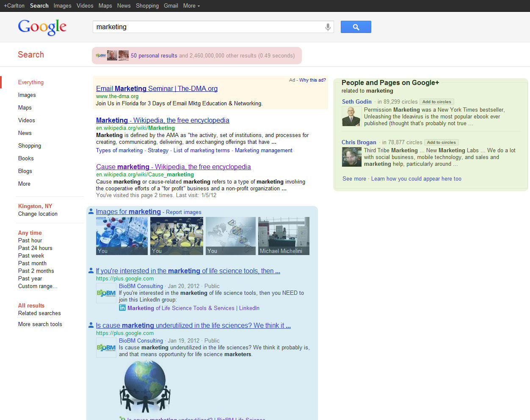The width and height of the screenshot is (530, 420).
Task: Open the Marketing Wikipedia result
Action: click(x=163, y=121)
